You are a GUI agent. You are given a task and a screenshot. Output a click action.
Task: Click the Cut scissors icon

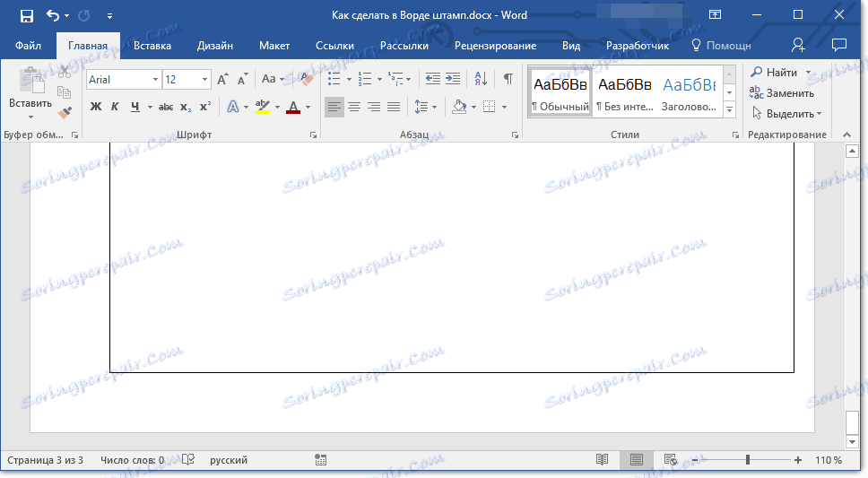(x=65, y=72)
